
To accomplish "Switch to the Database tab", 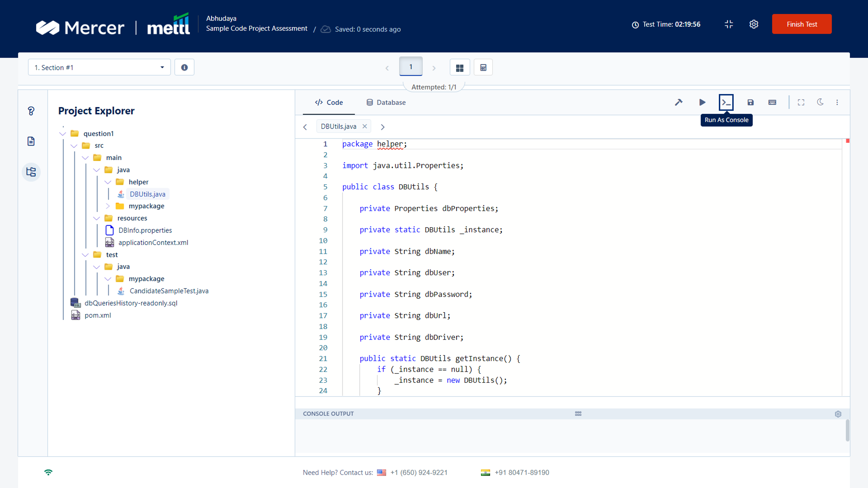I will pyautogui.click(x=386, y=102).
